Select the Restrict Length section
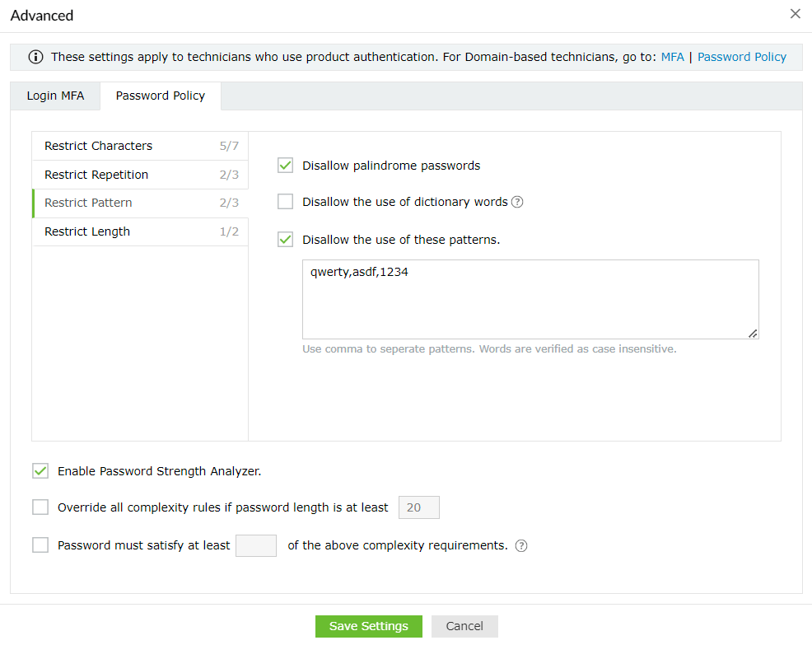812x645 pixels. coord(140,231)
